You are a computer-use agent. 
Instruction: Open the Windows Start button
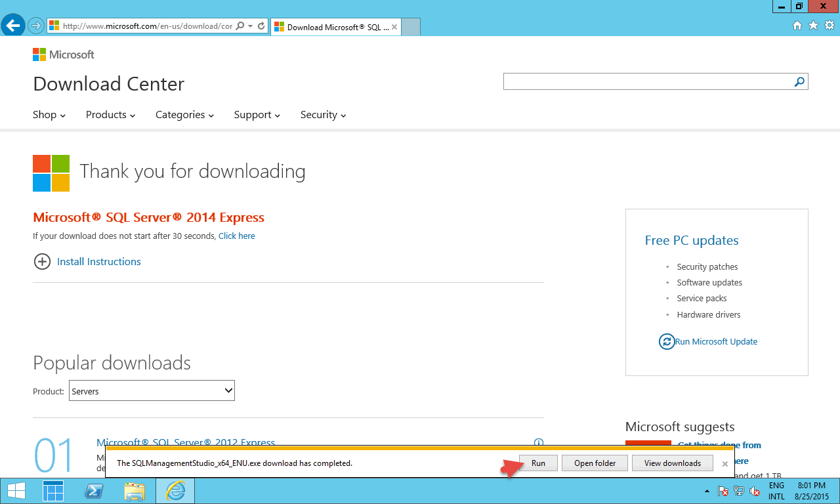click(x=15, y=491)
